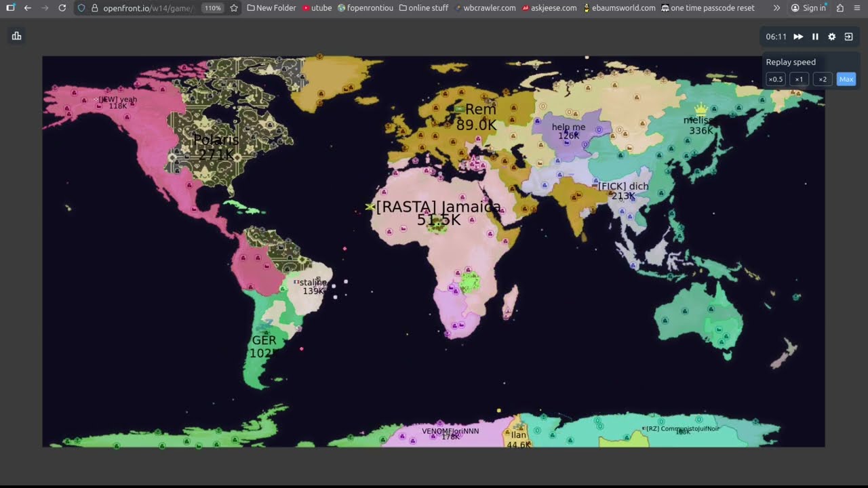Image resolution: width=868 pixels, height=488 pixels.
Task: Open the utube bookmark
Action: point(317,8)
